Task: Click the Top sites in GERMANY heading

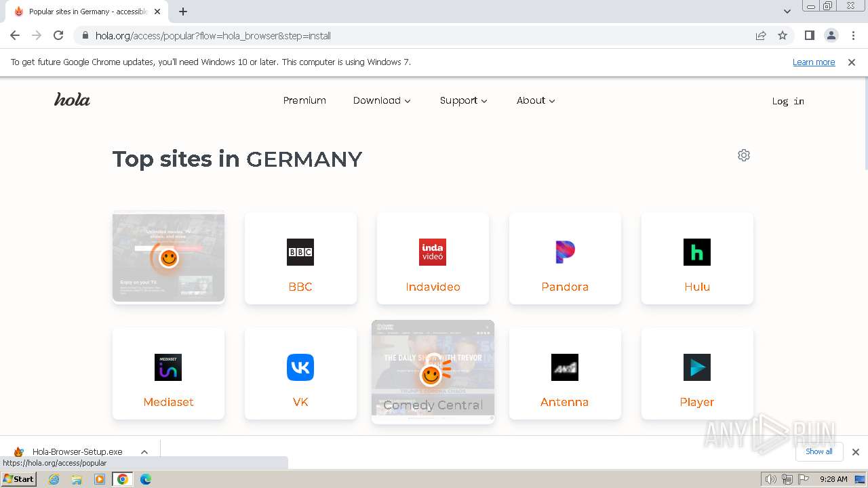Action: point(237,159)
